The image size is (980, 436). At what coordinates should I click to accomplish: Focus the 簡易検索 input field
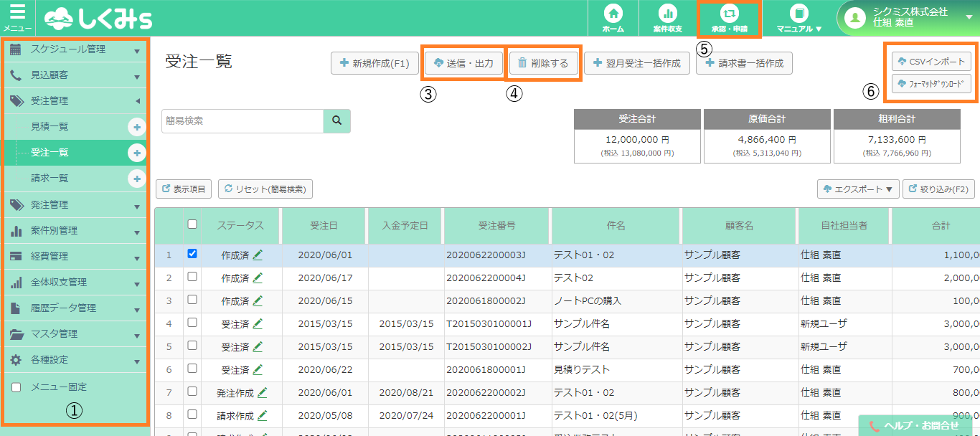pos(242,120)
